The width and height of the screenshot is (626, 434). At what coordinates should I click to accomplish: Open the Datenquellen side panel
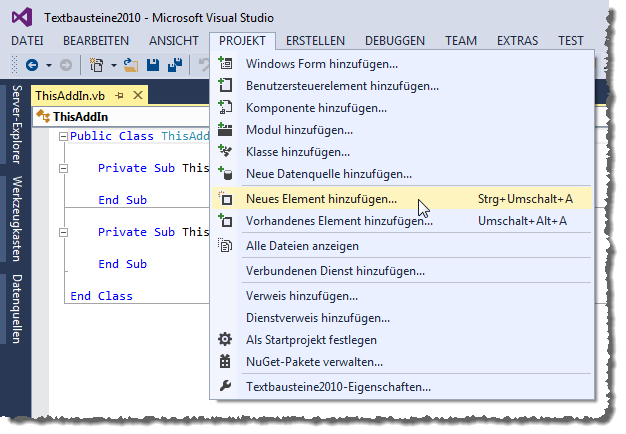(x=16, y=309)
